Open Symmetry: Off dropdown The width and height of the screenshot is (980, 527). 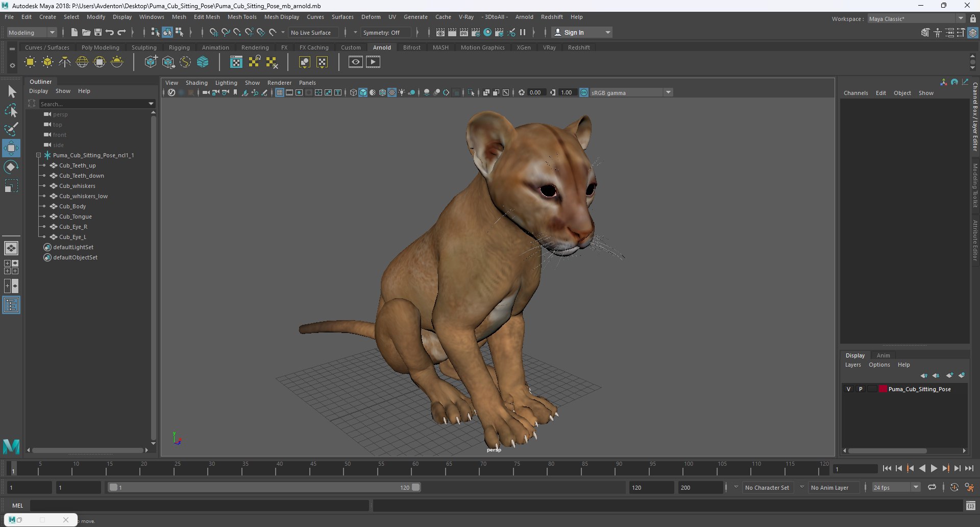click(386, 32)
